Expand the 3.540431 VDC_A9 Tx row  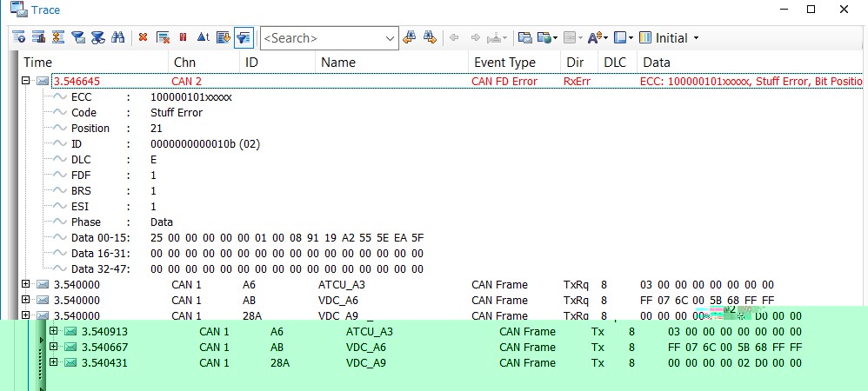click(x=53, y=362)
